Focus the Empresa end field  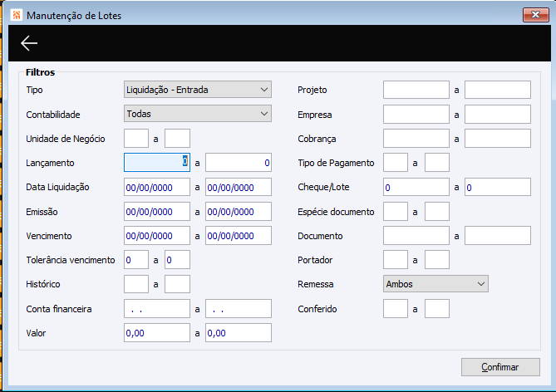498,114
